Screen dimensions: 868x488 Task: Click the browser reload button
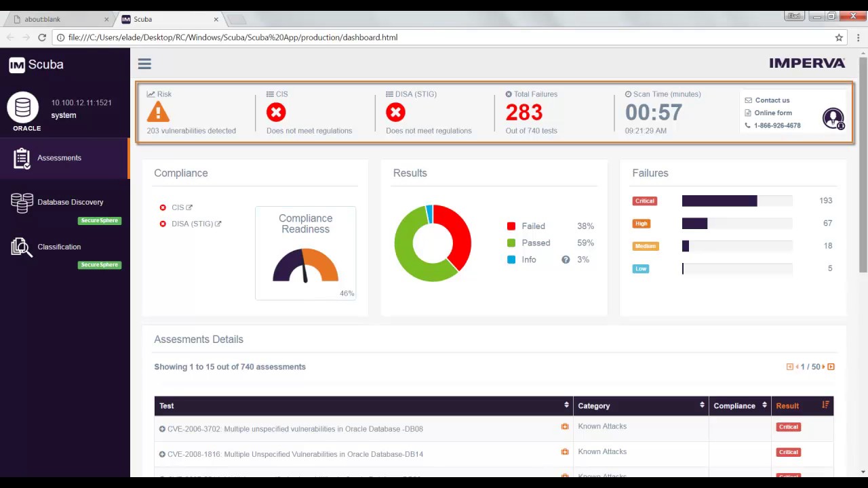[42, 37]
